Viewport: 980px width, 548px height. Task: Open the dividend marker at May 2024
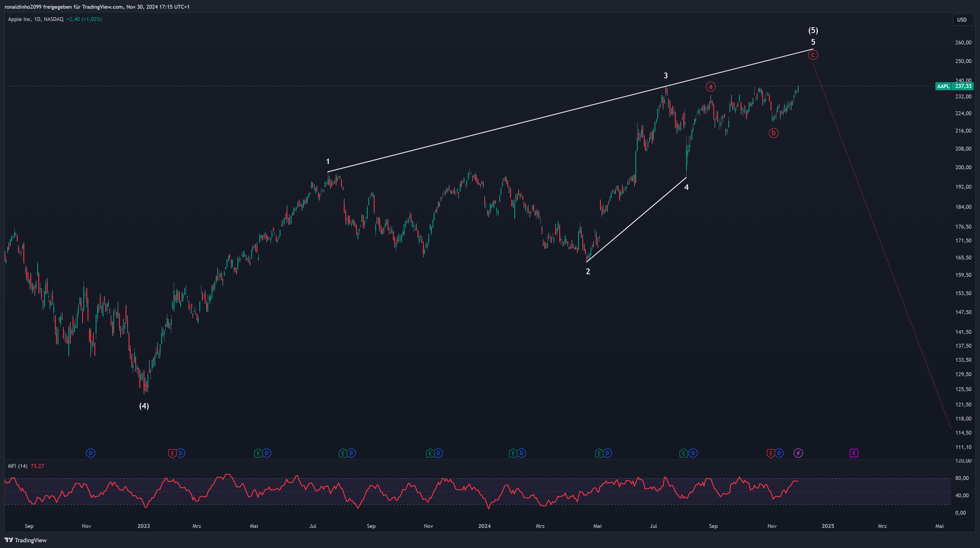[607, 453]
